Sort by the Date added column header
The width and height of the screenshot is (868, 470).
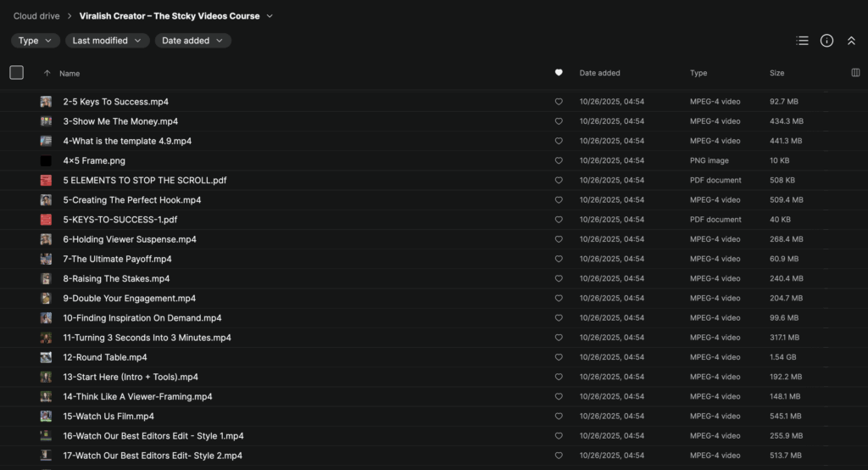[x=599, y=73]
